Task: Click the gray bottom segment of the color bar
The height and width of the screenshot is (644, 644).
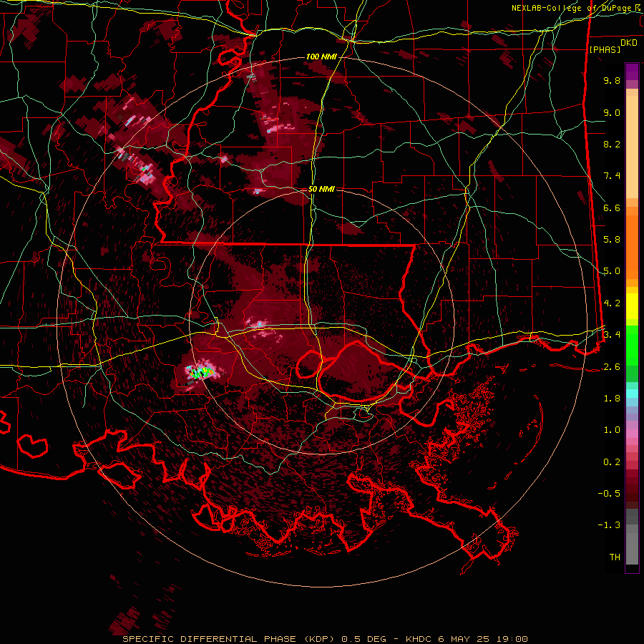Action: (632, 538)
